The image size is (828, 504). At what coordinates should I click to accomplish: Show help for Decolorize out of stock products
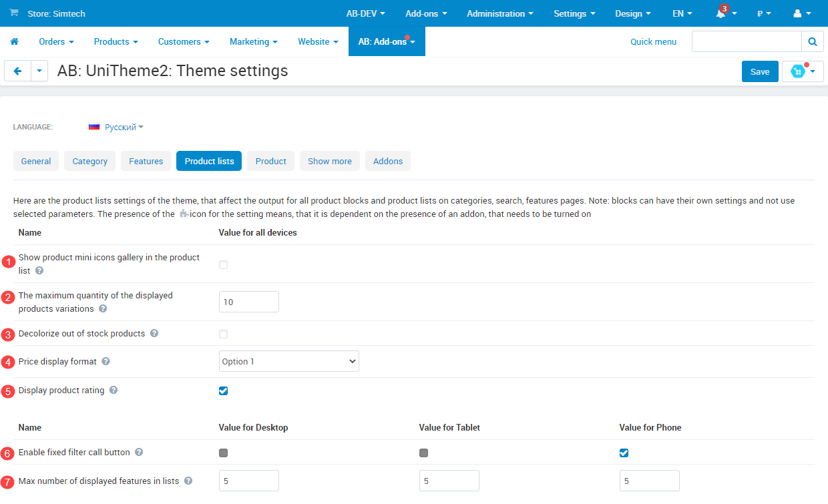tap(154, 333)
